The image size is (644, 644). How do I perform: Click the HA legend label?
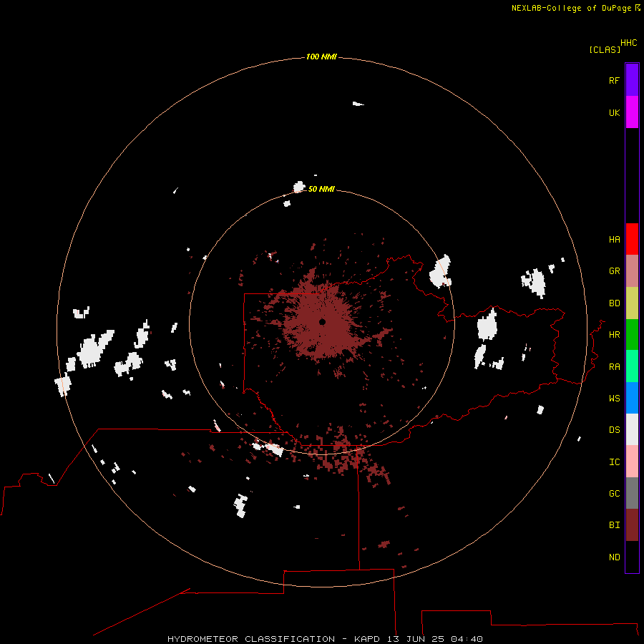click(x=614, y=240)
